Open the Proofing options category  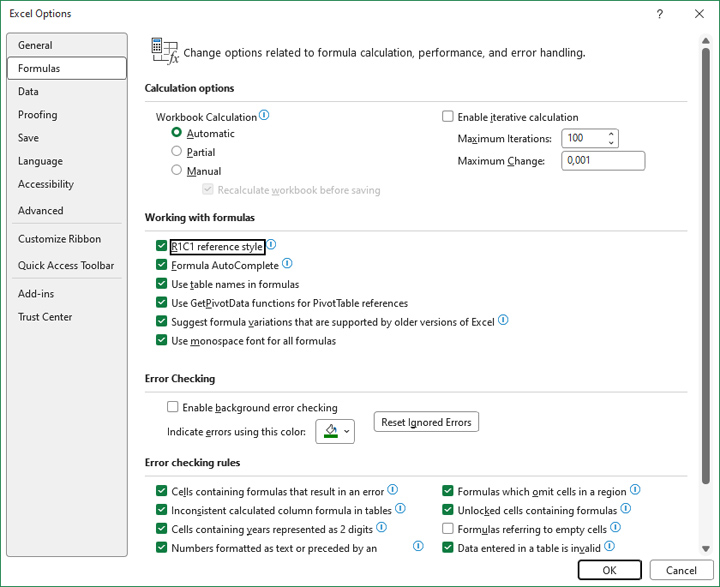(x=38, y=115)
